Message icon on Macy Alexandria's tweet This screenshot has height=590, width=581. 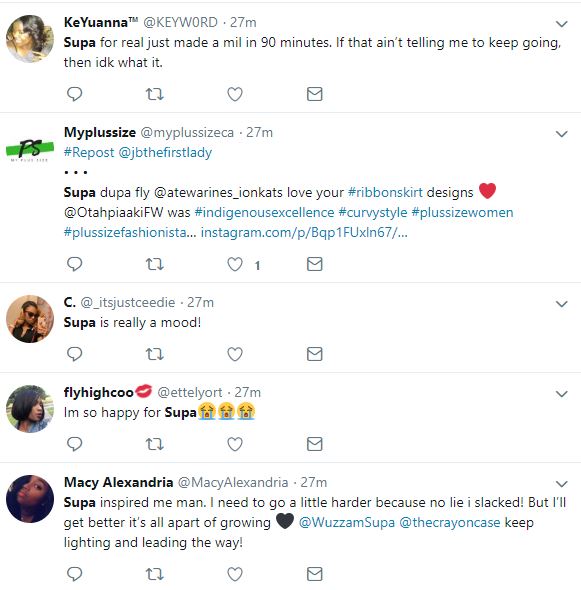click(x=315, y=574)
